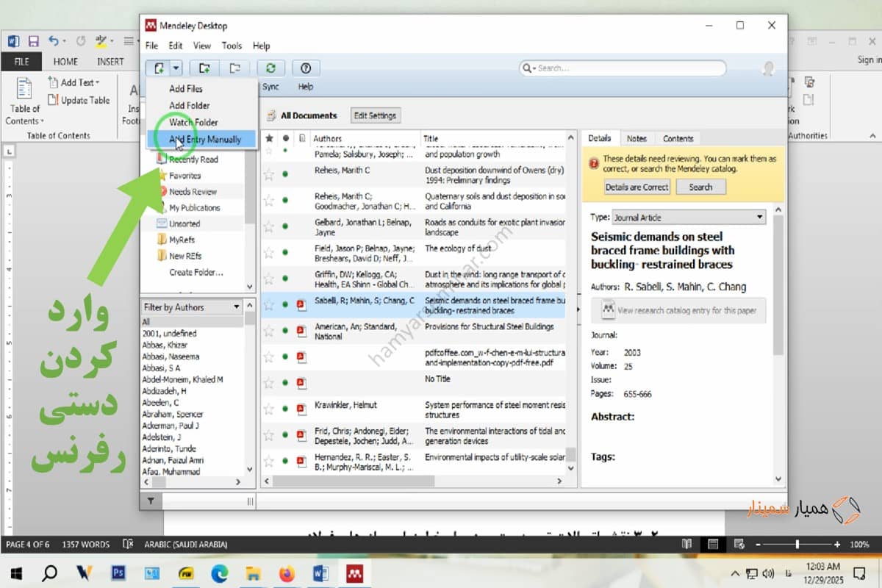Switch to the Details tab
The width and height of the screenshot is (882, 588).
coord(600,138)
